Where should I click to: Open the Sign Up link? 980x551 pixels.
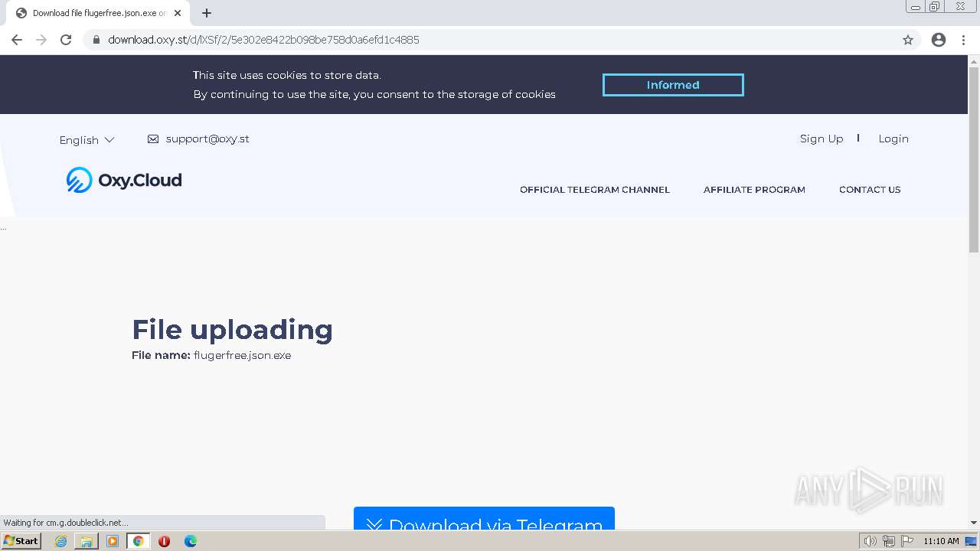[822, 139]
